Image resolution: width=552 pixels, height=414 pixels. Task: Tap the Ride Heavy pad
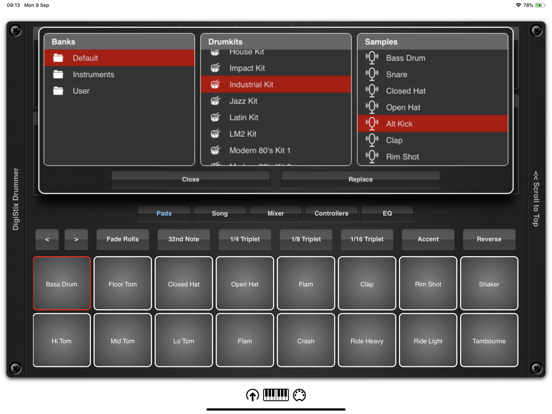click(x=367, y=340)
